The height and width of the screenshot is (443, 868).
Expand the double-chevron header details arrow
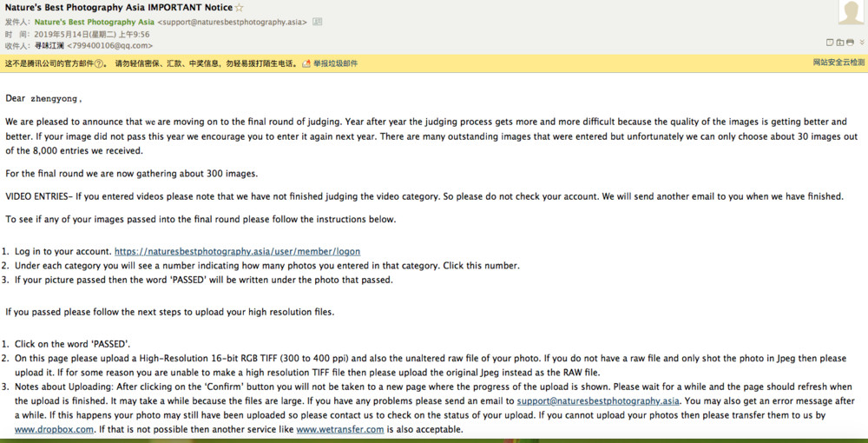click(862, 42)
